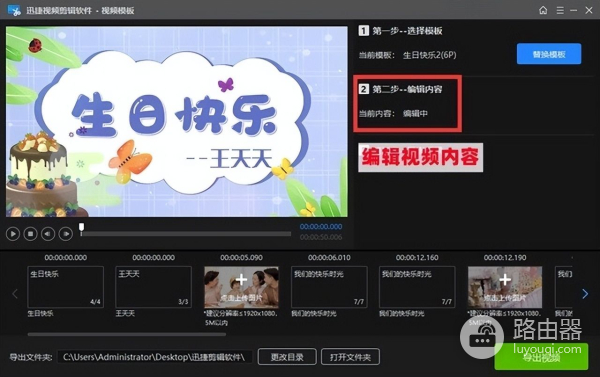Viewport: 600px width, 377px height.
Task: Click the app logo in the title bar
Action: 14,10
